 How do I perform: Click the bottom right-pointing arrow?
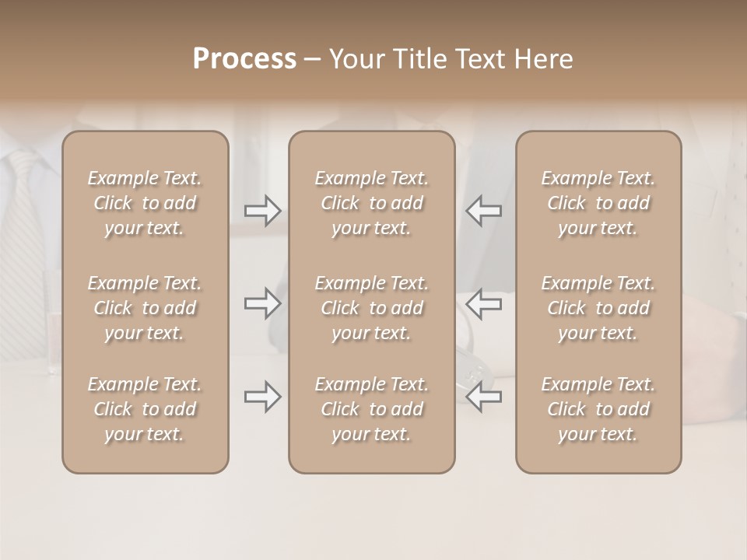tap(263, 397)
